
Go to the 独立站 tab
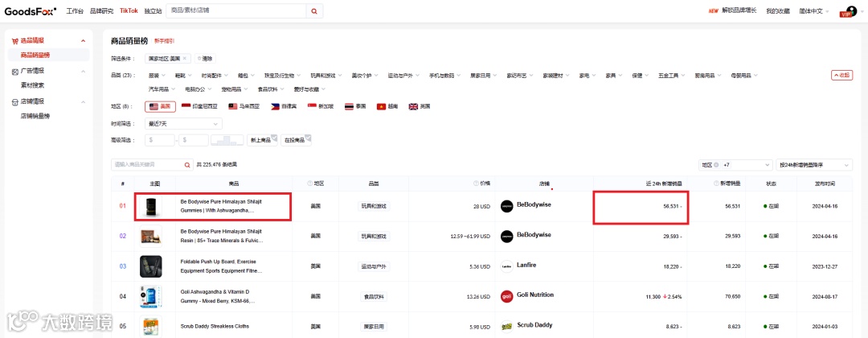(153, 10)
